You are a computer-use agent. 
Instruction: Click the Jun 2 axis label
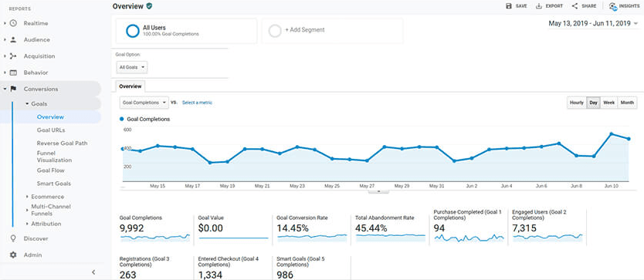[472, 186]
